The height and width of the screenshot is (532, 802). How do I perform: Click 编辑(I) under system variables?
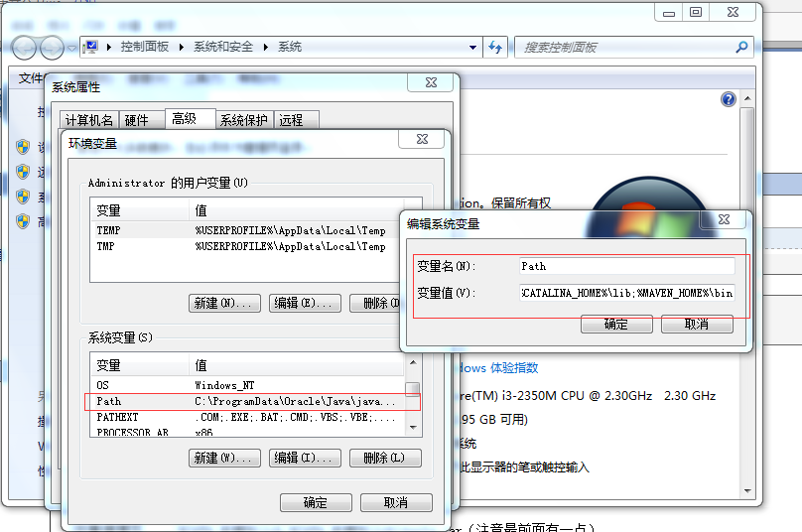305,458
